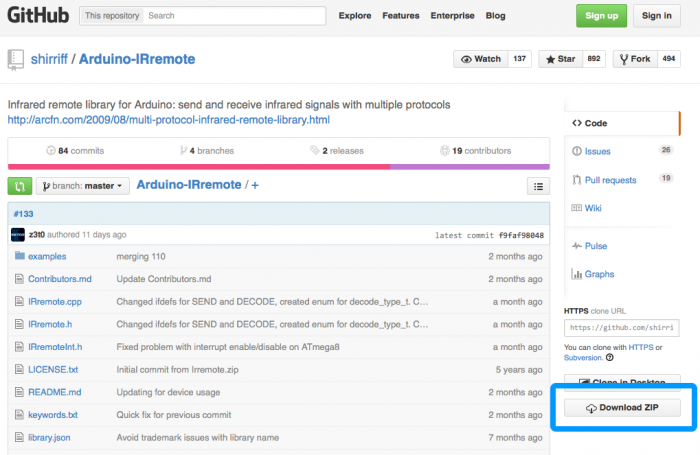
Task: Click the repository book icon beside shirriff
Action: 16,59
